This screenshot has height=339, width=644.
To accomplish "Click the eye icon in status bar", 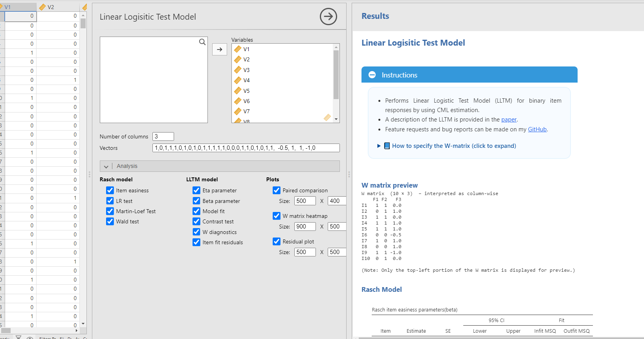I will [30, 337].
